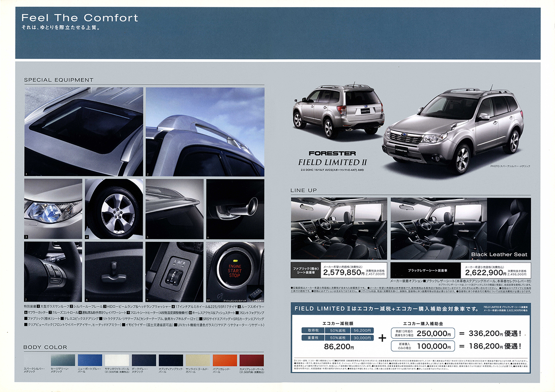
Task: Click the 186,200円 優遇 total
Action: (495, 346)
